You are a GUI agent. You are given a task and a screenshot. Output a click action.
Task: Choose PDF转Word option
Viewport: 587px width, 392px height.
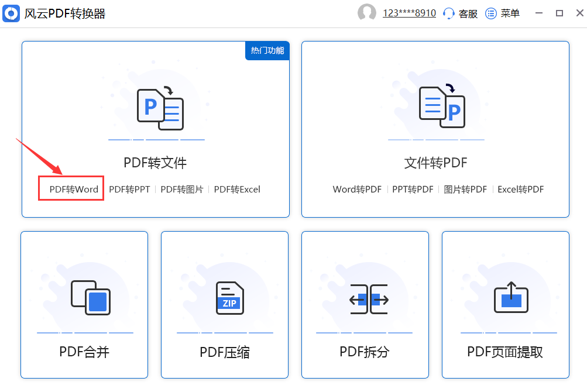(74, 190)
